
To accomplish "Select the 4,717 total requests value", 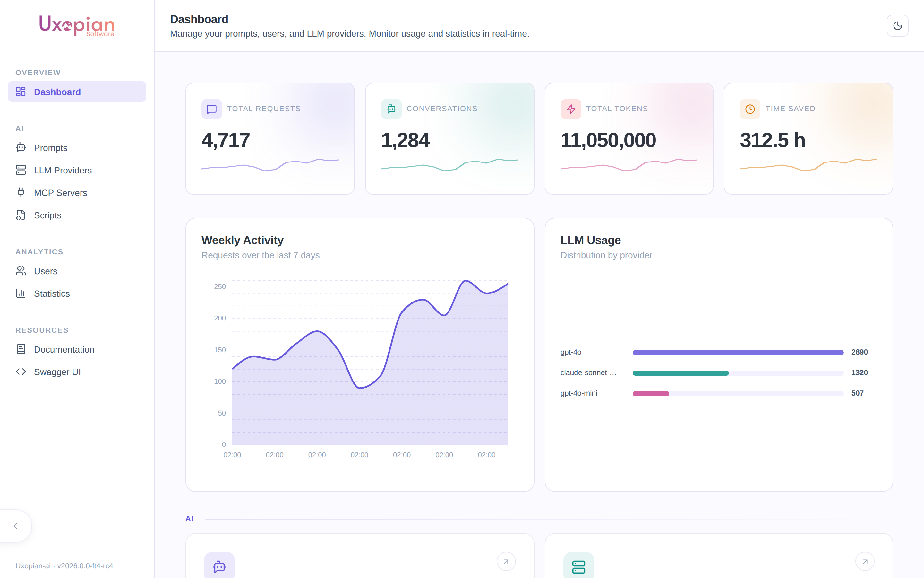I will click(x=226, y=140).
